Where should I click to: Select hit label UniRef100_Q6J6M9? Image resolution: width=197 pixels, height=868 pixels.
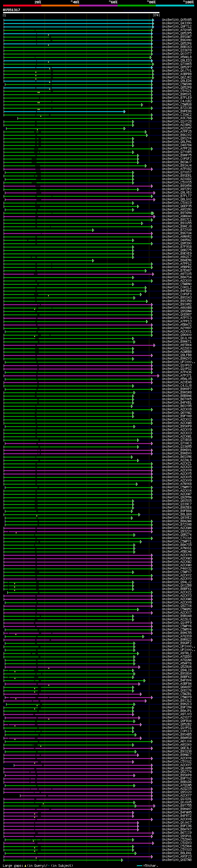(x=176, y=768)
